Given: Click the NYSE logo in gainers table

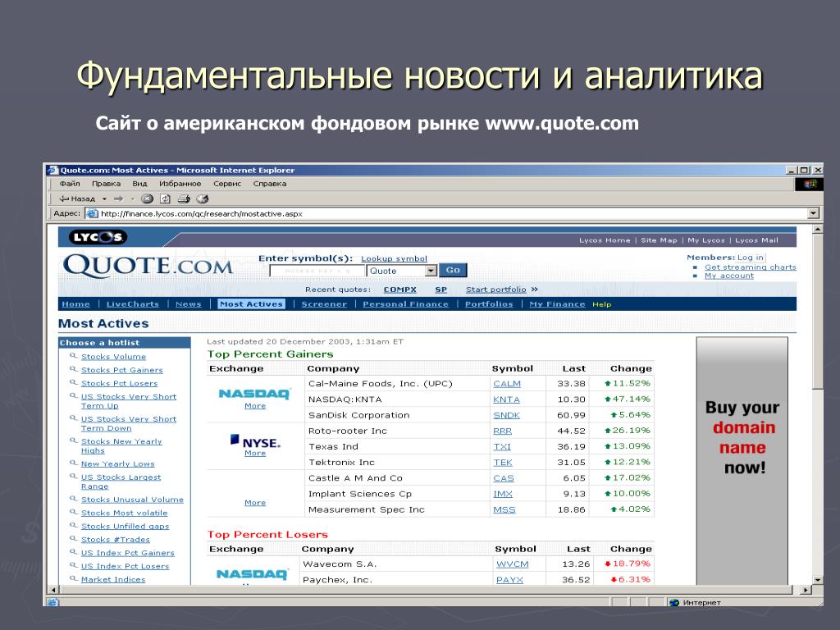Looking at the screenshot, I should click(x=255, y=441).
